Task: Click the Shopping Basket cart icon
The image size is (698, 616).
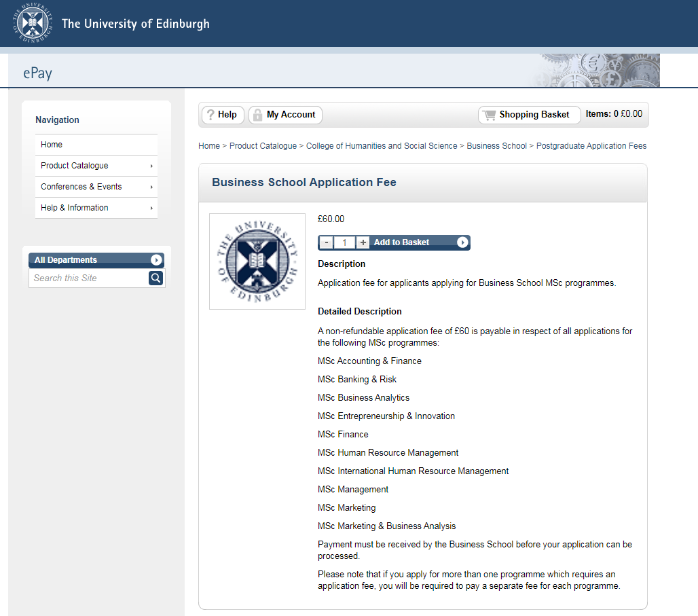Action: [x=488, y=115]
